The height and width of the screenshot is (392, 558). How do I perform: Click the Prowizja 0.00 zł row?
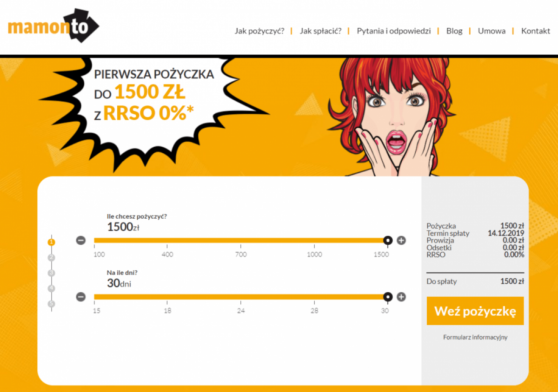tap(475, 241)
